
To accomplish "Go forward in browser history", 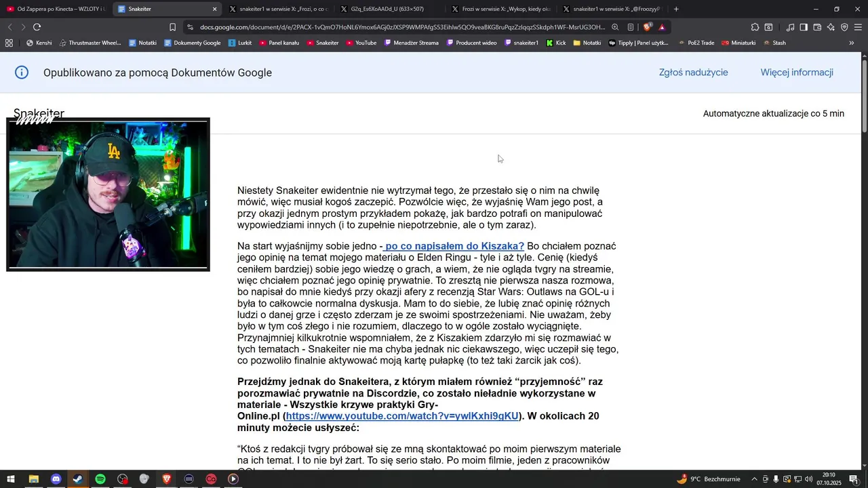I will [23, 27].
